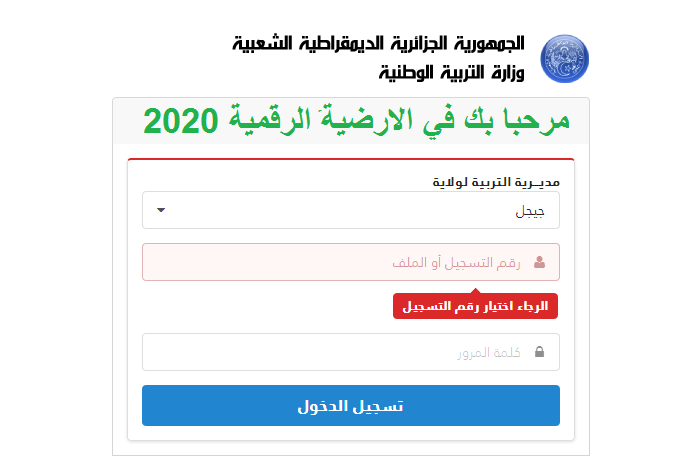Screen dimensions: 698x474
Task: Click the مديرية التربية لولاية field label
Action: click(x=496, y=182)
